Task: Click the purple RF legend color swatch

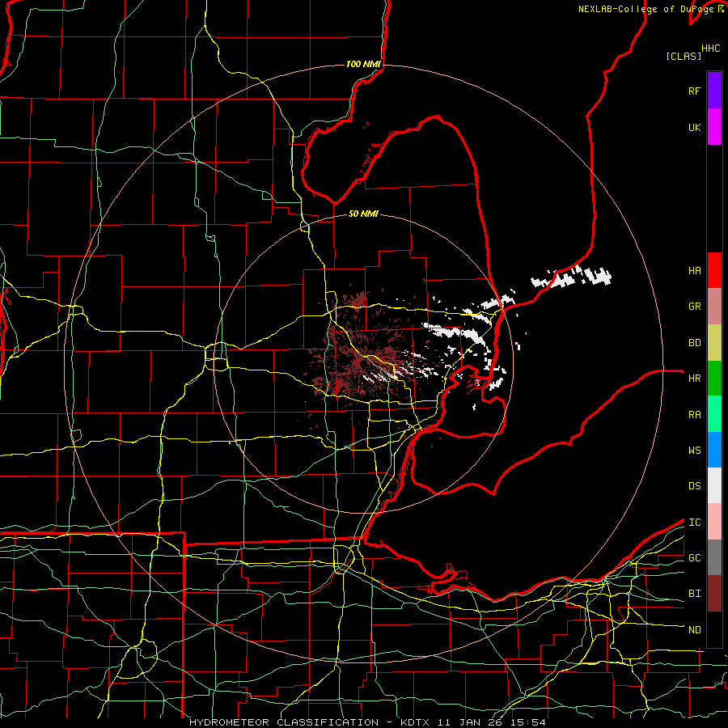Action: coord(714,91)
